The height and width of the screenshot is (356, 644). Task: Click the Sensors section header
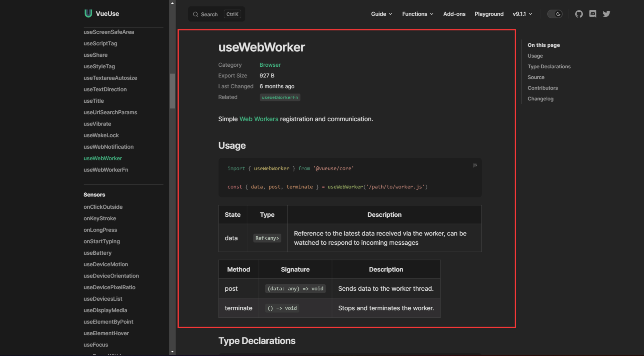(x=94, y=195)
